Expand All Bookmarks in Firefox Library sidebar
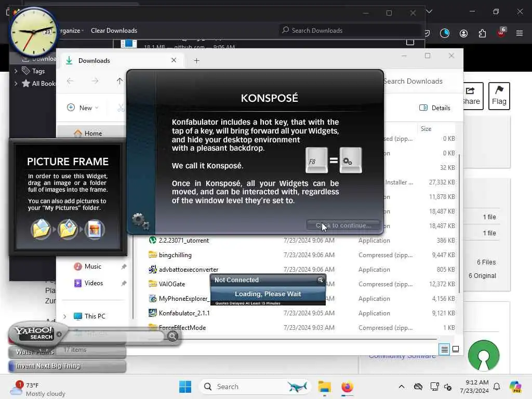 (16, 84)
